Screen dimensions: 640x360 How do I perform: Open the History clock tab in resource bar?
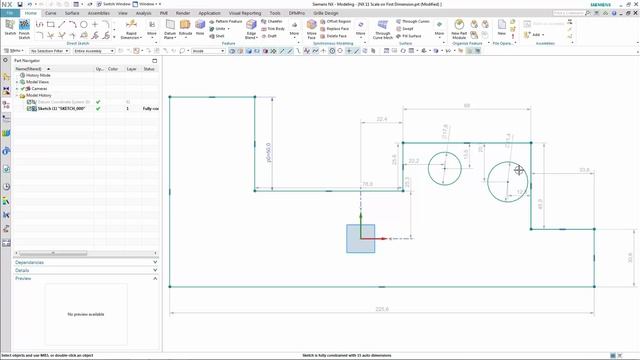coord(6,187)
